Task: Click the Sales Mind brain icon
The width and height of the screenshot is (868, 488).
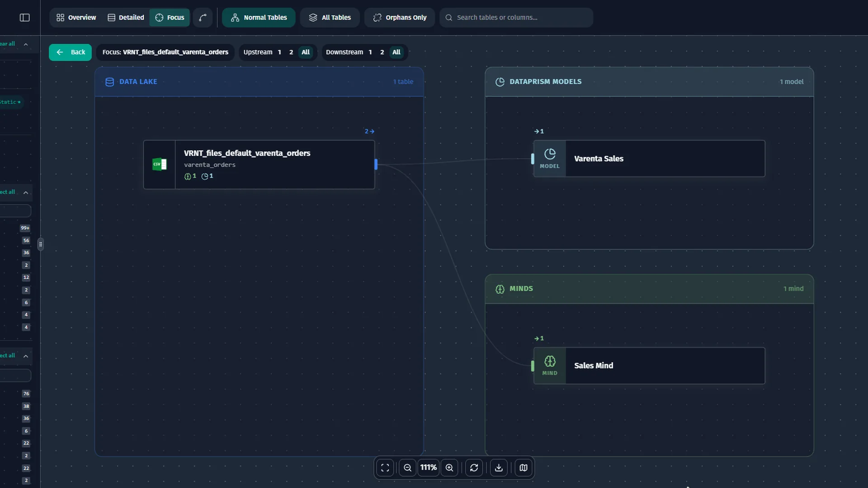Action: 550,361
